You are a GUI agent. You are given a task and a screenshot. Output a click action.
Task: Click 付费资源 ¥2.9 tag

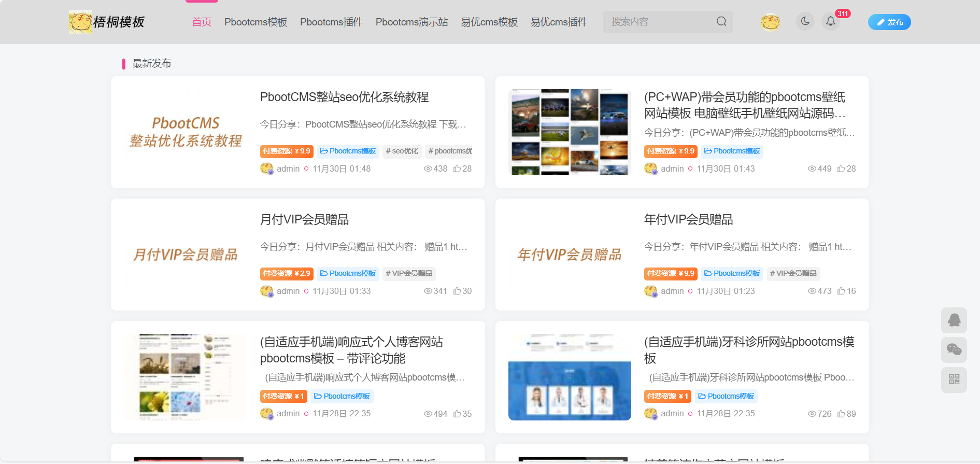[x=287, y=273]
